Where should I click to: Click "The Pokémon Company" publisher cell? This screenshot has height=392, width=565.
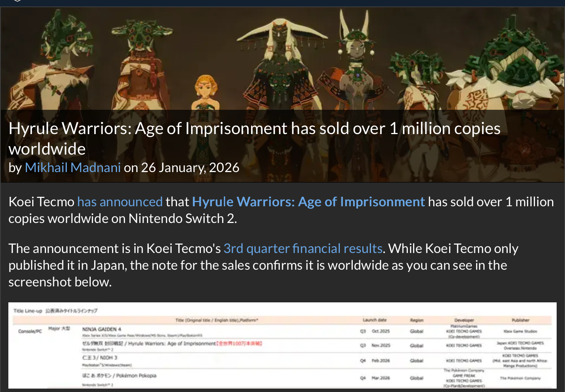[x=520, y=378]
